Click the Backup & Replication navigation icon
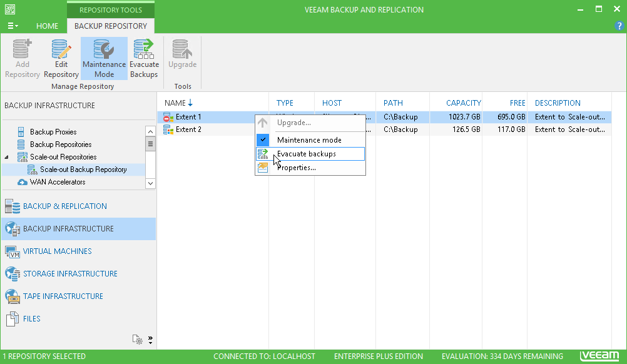This screenshot has width=627, height=364. click(x=13, y=206)
